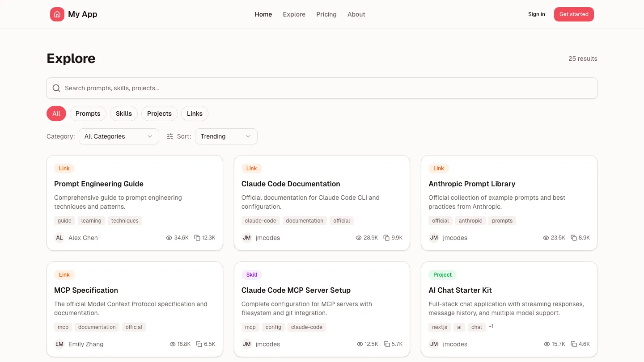Click copy icon on Claude Code Documentation card
Image resolution: width=644 pixels, height=362 pixels.
point(386,238)
